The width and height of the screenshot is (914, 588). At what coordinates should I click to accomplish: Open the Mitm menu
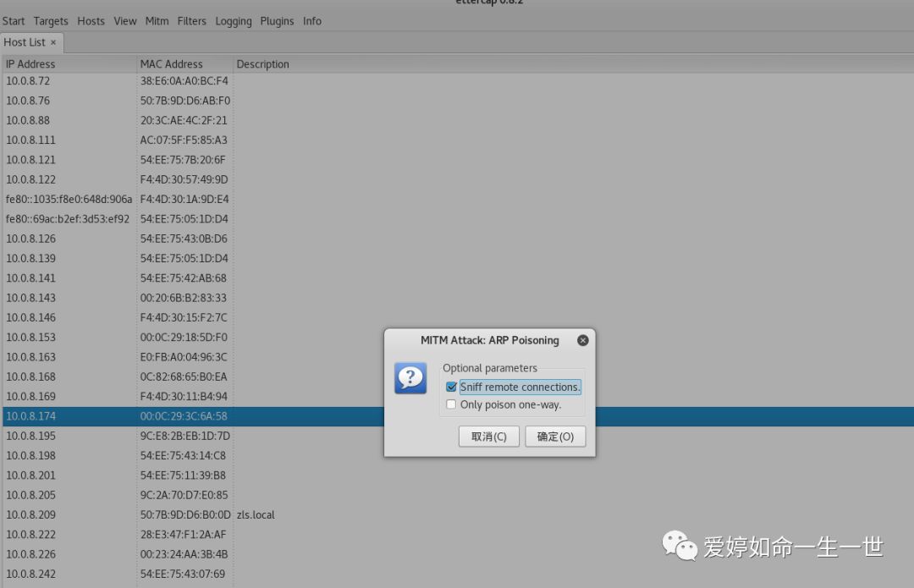point(157,21)
